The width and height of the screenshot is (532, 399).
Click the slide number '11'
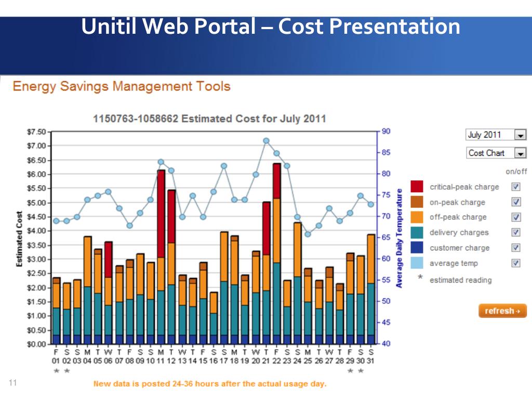pos(13,383)
